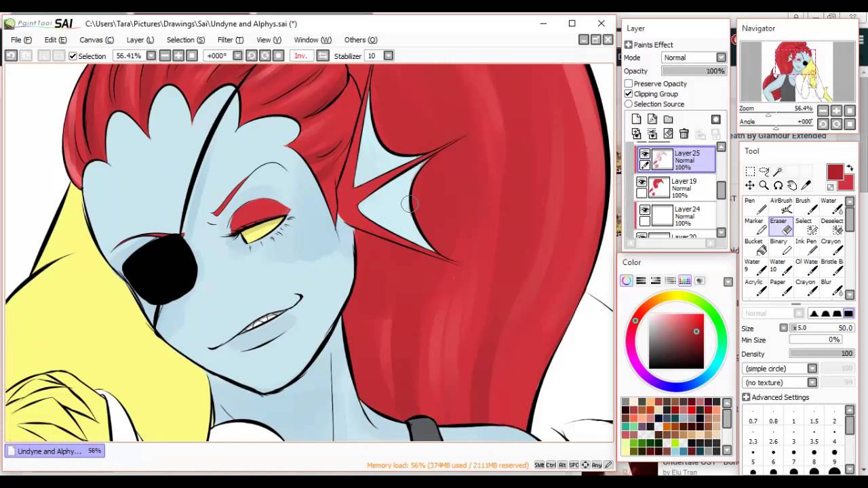Activate the move layer tool
Image resolution: width=868 pixels, height=488 pixels.
[750, 186]
